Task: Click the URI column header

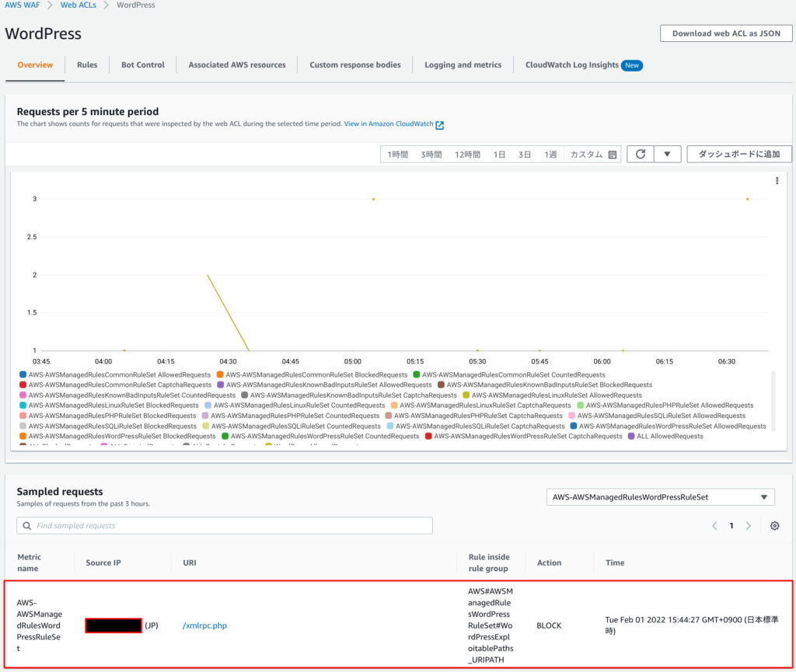Action: [190, 563]
